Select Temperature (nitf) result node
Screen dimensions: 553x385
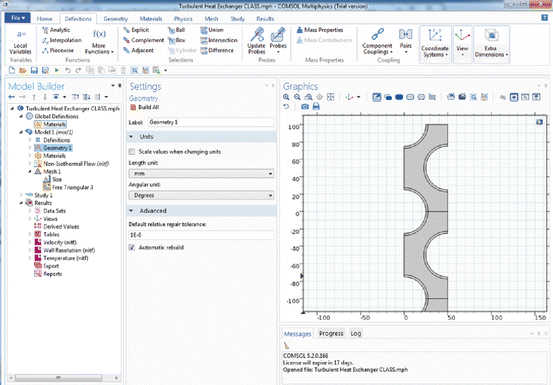click(61, 258)
